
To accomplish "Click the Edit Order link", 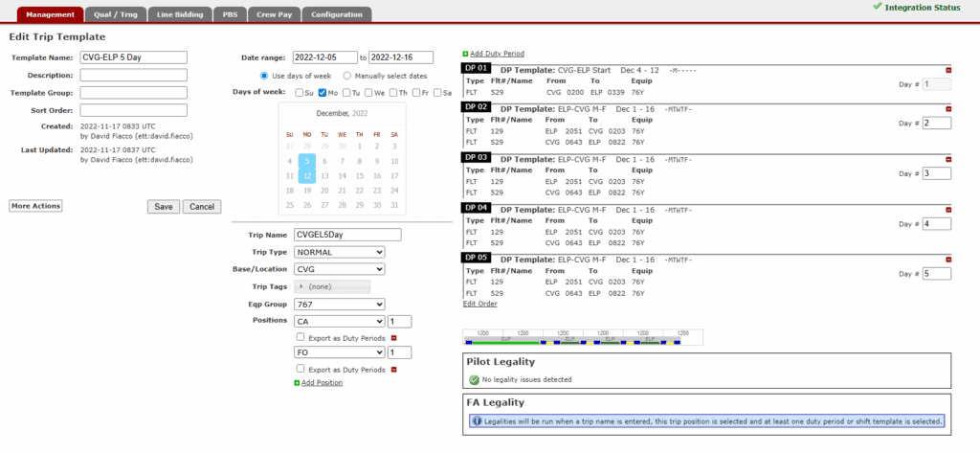I will click(x=479, y=304).
